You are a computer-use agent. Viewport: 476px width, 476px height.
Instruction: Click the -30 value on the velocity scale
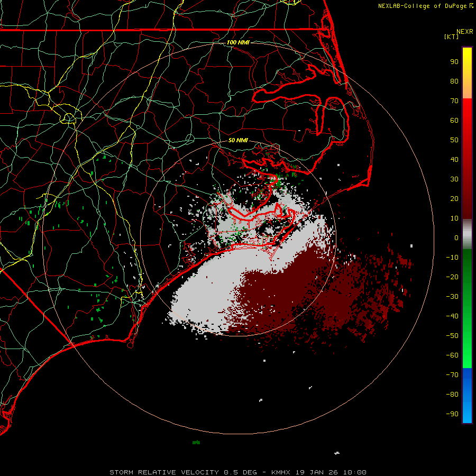tap(452, 297)
